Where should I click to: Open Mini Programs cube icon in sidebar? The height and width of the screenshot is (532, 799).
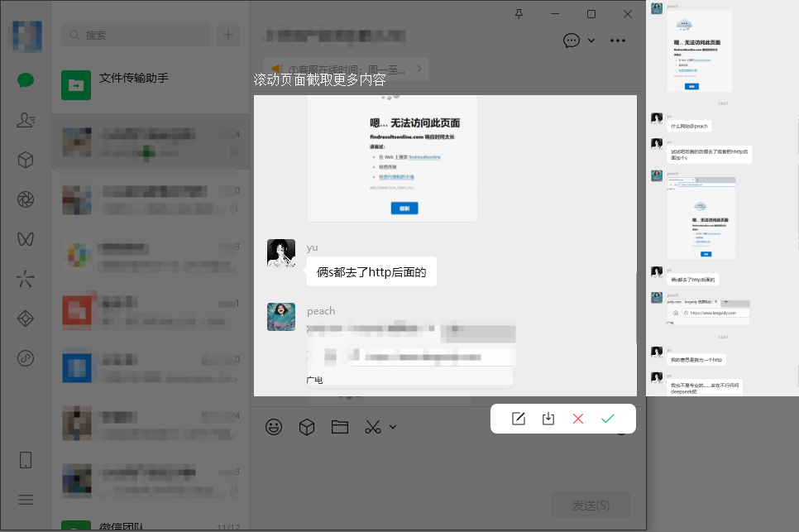26,160
